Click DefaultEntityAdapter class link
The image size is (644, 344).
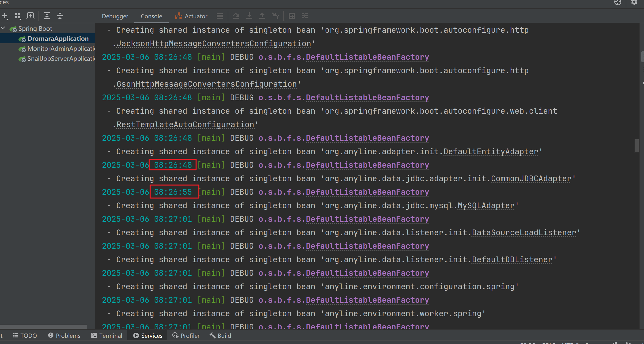tap(491, 152)
